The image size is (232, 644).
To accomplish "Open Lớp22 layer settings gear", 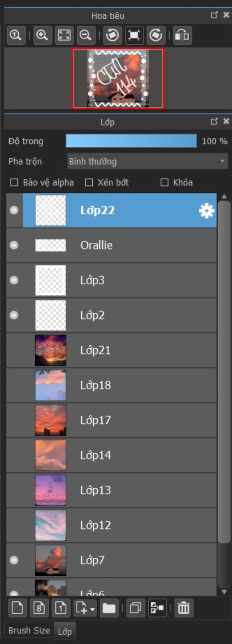I will tap(207, 211).
